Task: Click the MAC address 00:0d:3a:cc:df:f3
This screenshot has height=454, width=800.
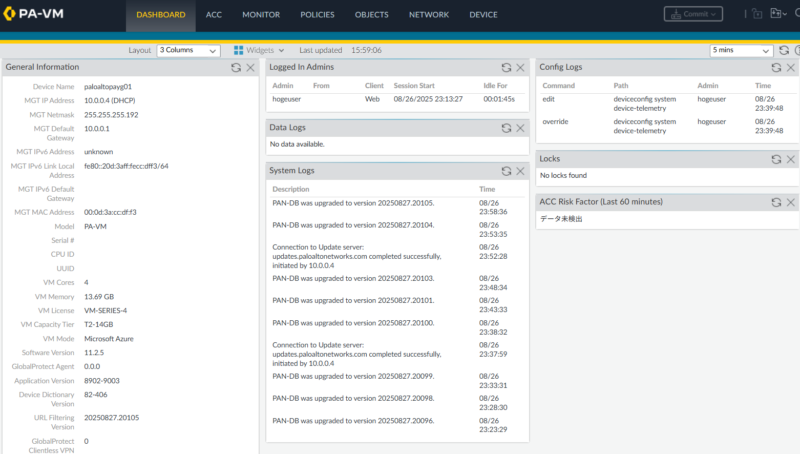Action: tap(110, 212)
